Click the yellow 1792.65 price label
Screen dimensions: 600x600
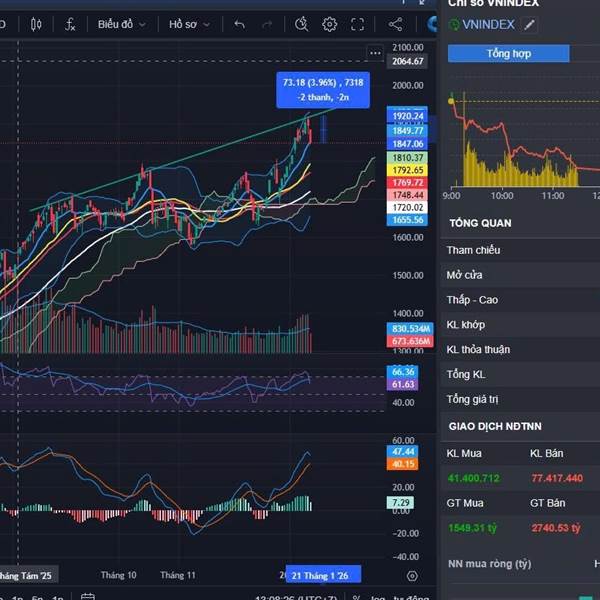408,170
